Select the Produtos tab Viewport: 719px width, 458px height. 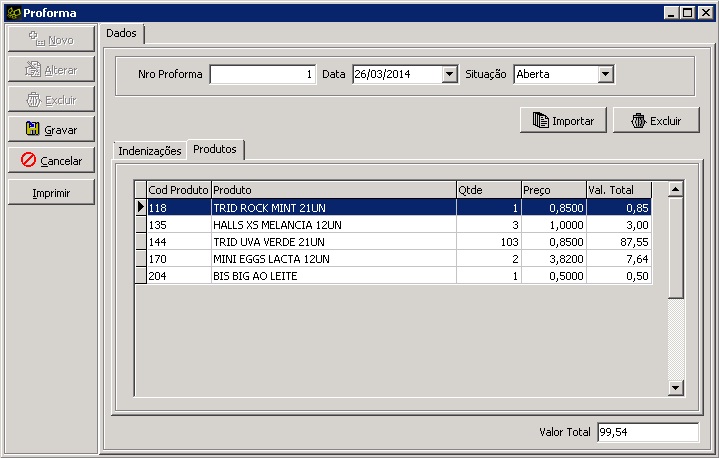215,149
